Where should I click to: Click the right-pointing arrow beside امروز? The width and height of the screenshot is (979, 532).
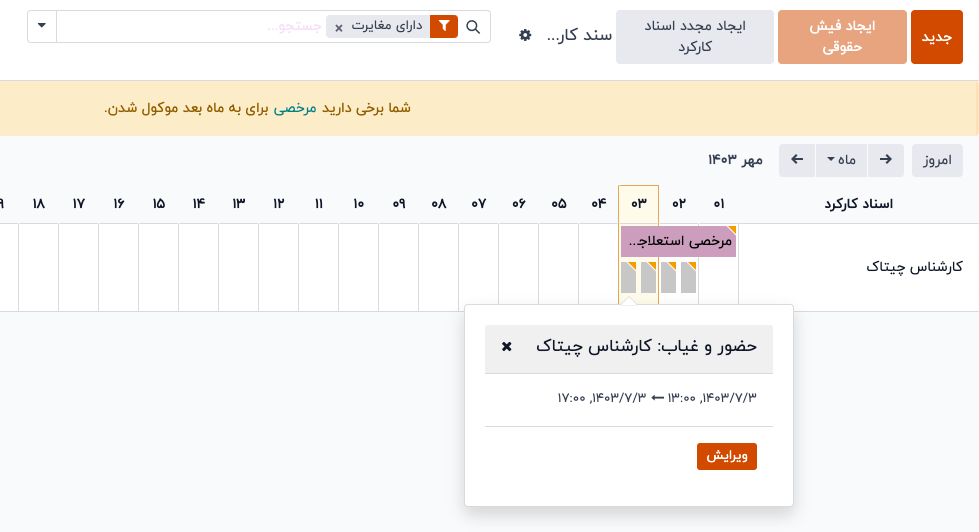(x=886, y=160)
